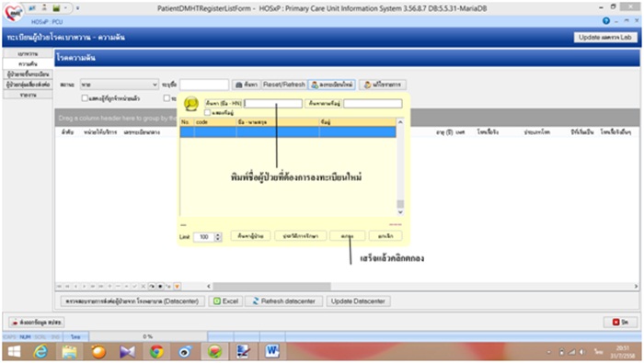Click the yellow magnifier search icon in popup
Screen dimensions: 644x363
(191, 104)
